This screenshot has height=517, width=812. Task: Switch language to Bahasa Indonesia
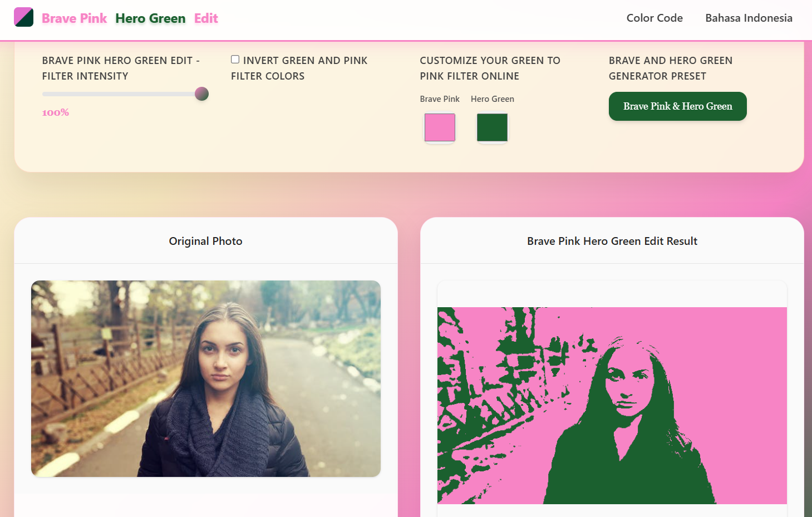click(749, 18)
